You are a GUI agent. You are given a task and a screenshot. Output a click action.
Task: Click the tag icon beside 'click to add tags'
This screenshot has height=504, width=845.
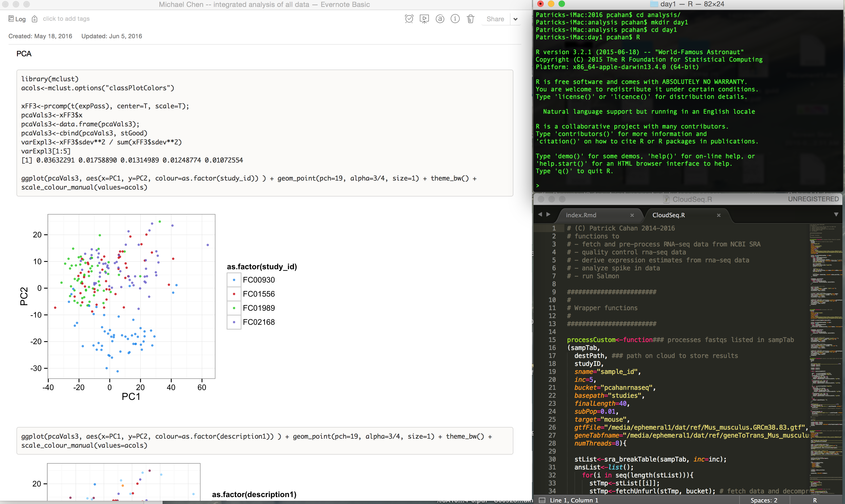click(x=34, y=19)
